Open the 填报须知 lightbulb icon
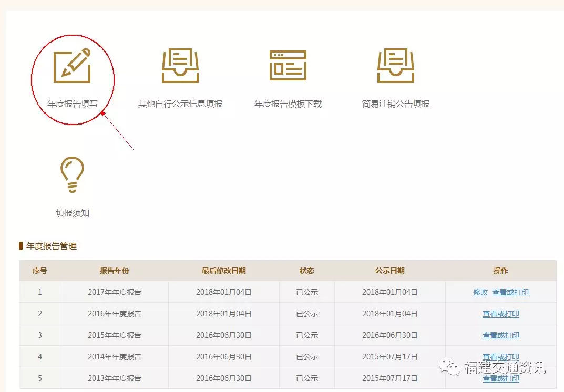Screen dimensions: 564x392 pos(73,175)
